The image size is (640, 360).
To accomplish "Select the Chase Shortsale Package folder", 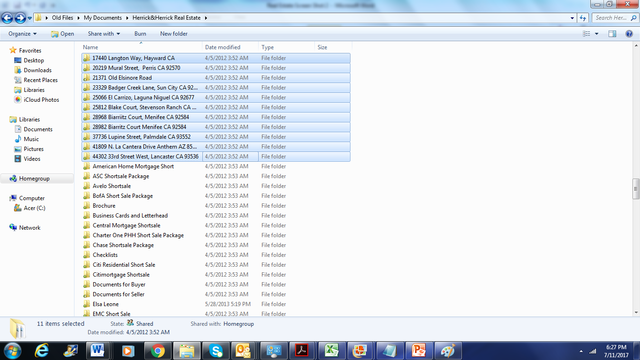I will (x=123, y=245).
